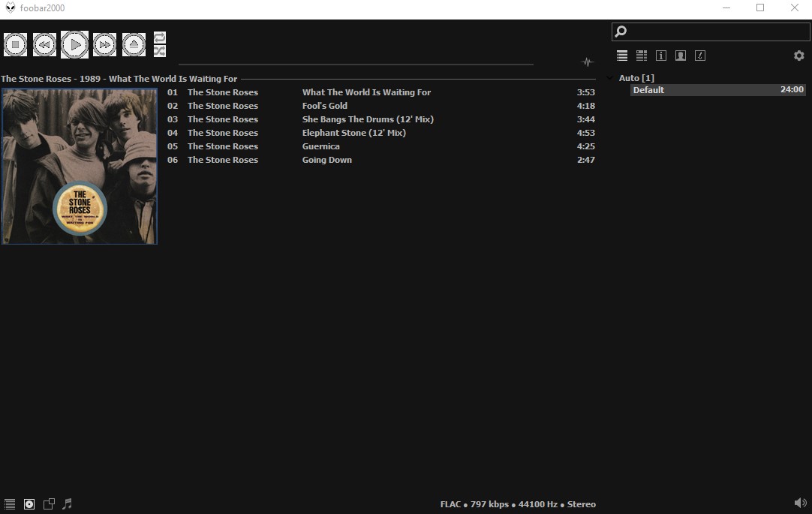
Task: Click the bottom overlapping-squares layout icon
Action: coord(49,504)
